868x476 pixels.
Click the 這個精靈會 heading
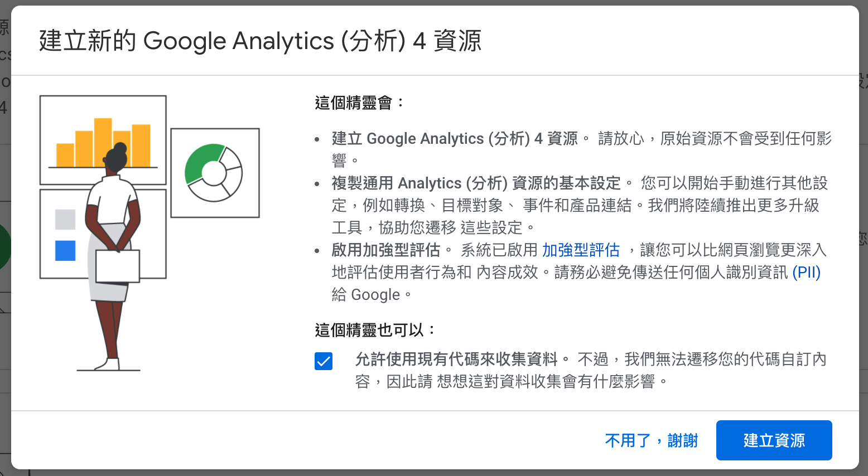pyautogui.click(x=359, y=103)
